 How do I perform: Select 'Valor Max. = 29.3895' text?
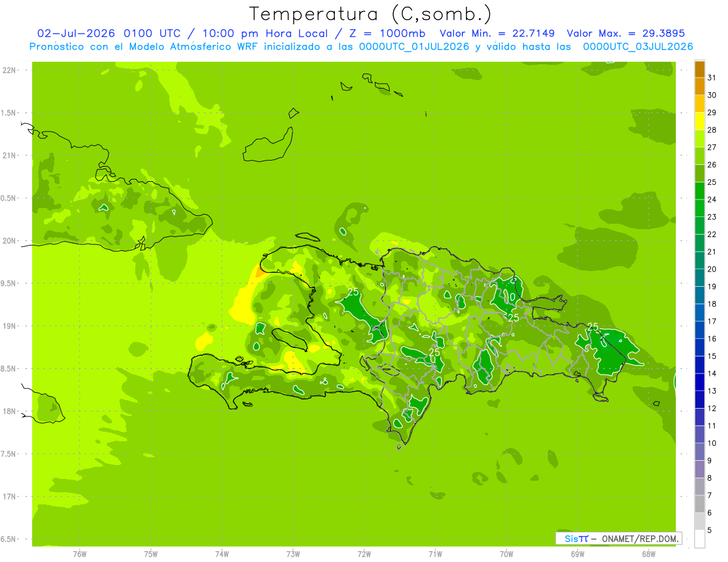pos(625,34)
